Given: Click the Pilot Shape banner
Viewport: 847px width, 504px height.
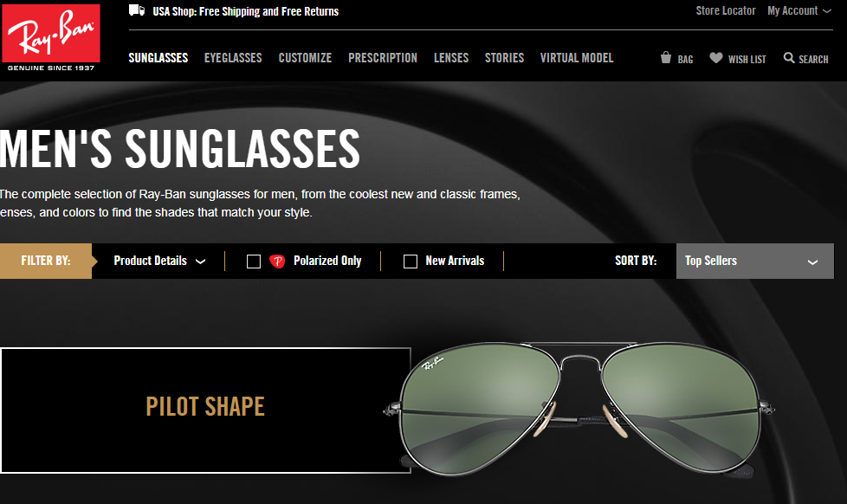Looking at the screenshot, I should (205, 410).
